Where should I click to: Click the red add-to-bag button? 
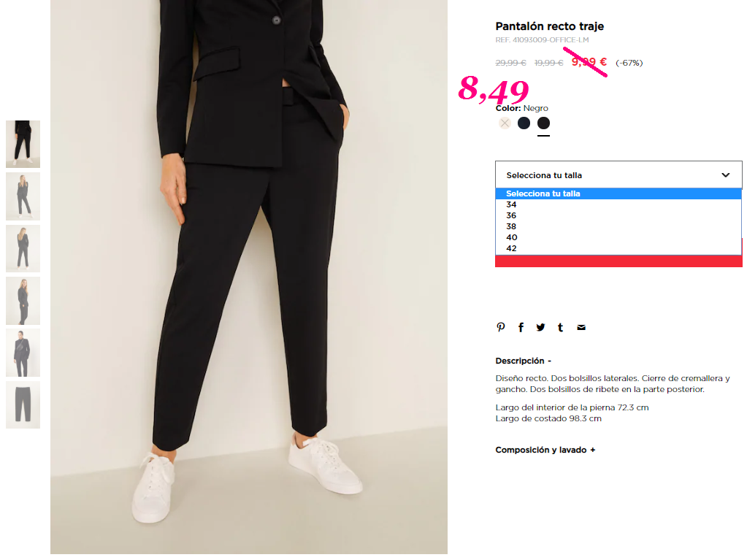pyautogui.click(x=618, y=261)
